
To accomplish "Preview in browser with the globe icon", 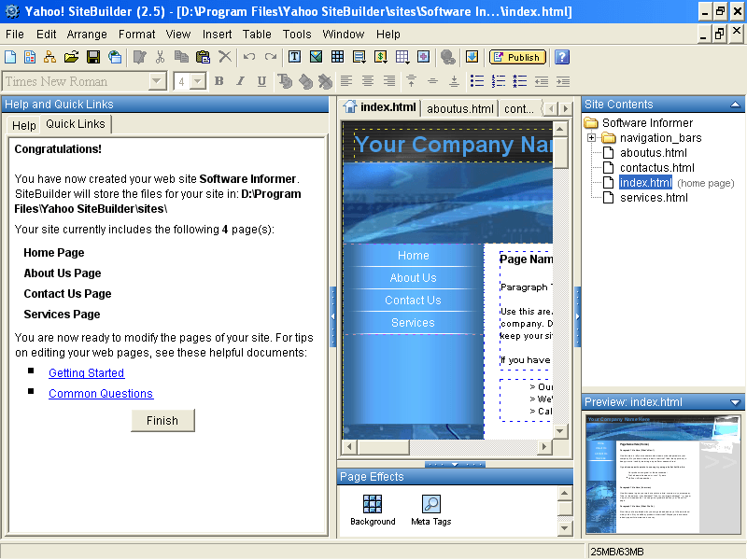I will coord(115,57).
